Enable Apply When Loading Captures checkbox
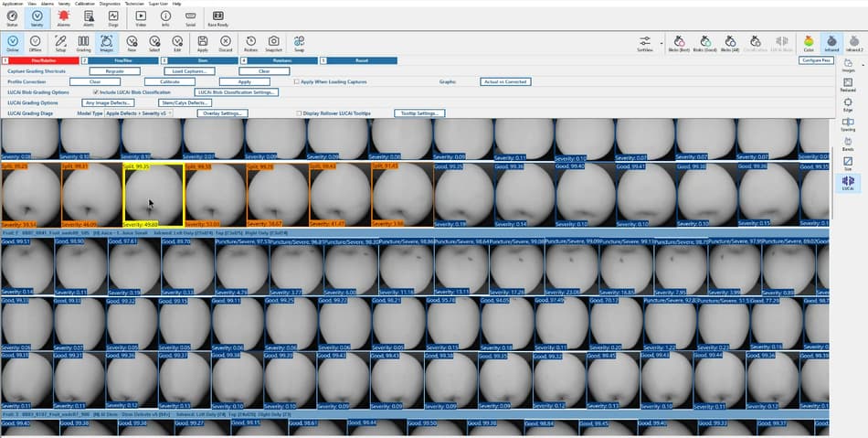 (x=297, y=82)
